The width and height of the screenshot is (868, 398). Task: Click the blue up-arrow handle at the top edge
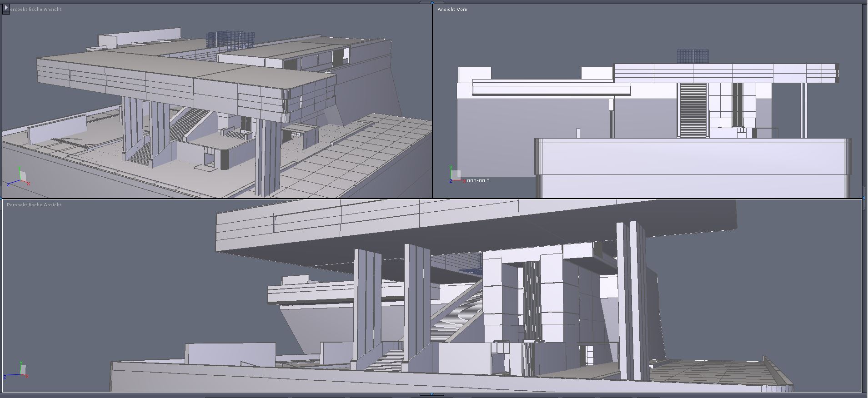coord(431,2)
